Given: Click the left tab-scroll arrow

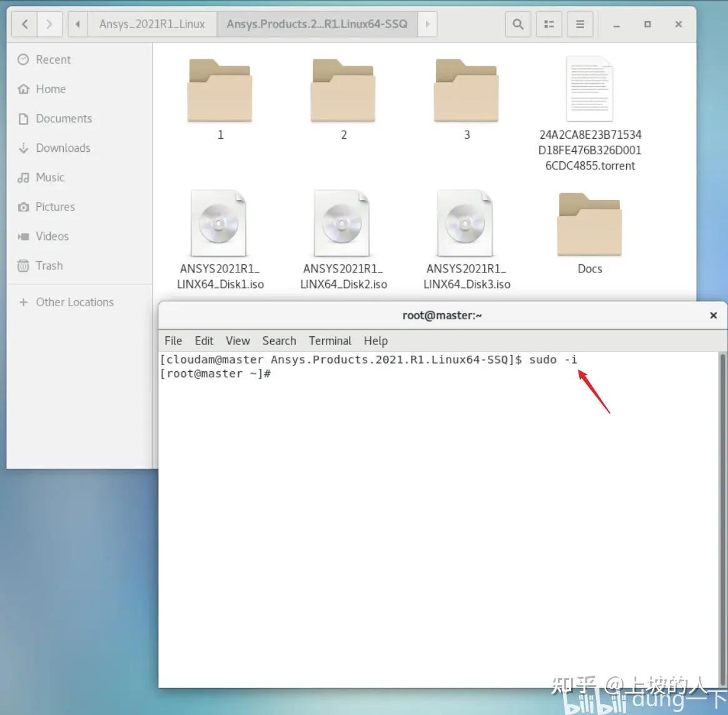Looking at the screenshot, I should 77,24.
